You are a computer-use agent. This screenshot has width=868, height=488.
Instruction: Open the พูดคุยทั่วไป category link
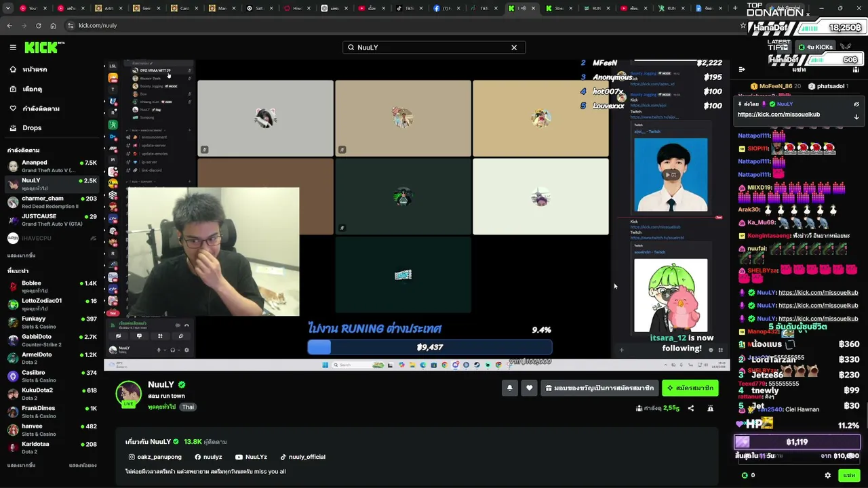pos(161,407)
